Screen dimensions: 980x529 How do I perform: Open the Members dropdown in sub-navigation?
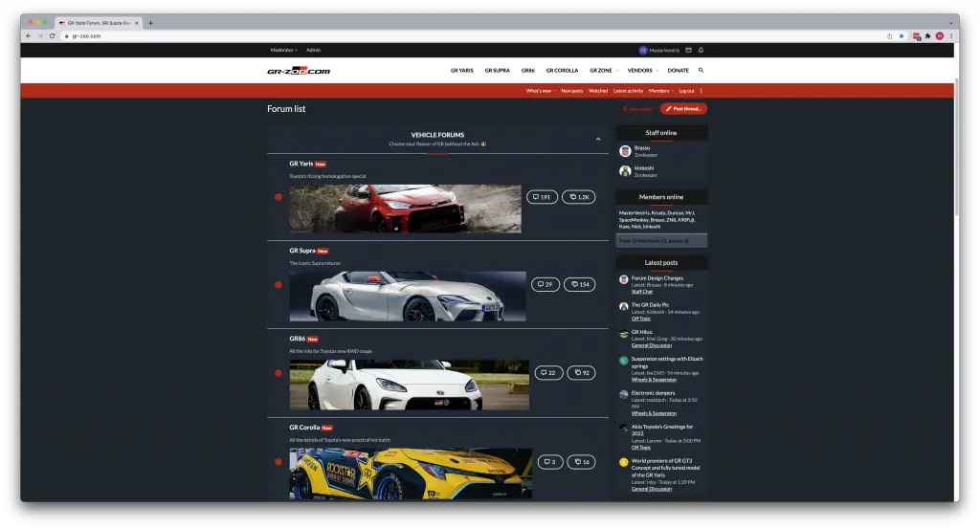pyautogui.click(x=661, y=91)
